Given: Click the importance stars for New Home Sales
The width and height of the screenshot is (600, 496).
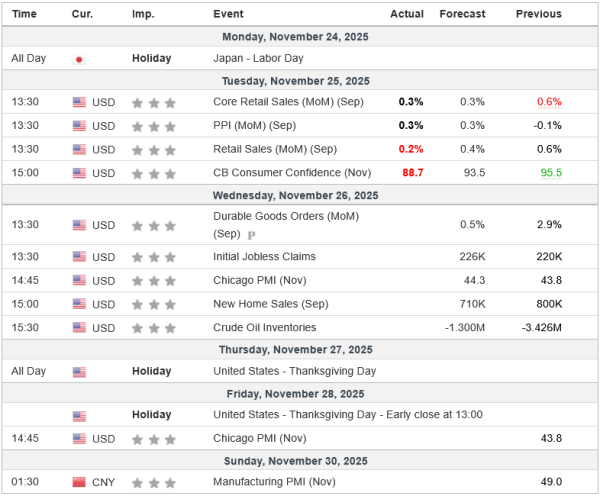Looking at the screenshot, I should coord(154,304).
